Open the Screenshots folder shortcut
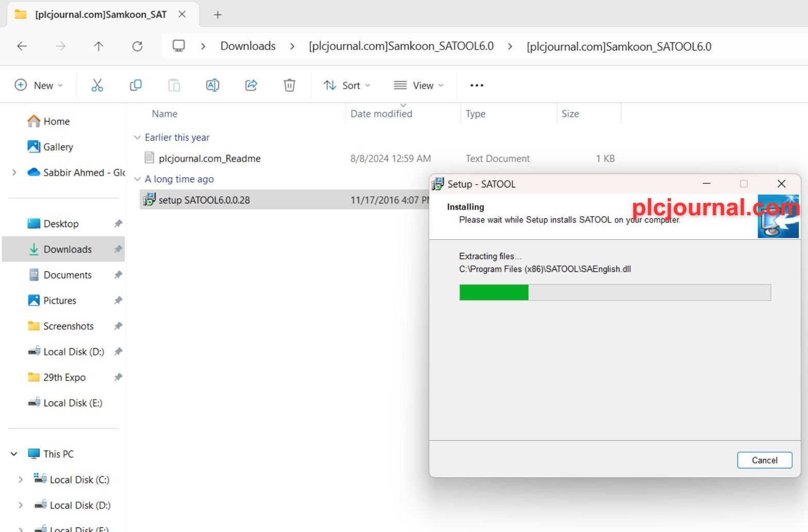 point(69,326)
